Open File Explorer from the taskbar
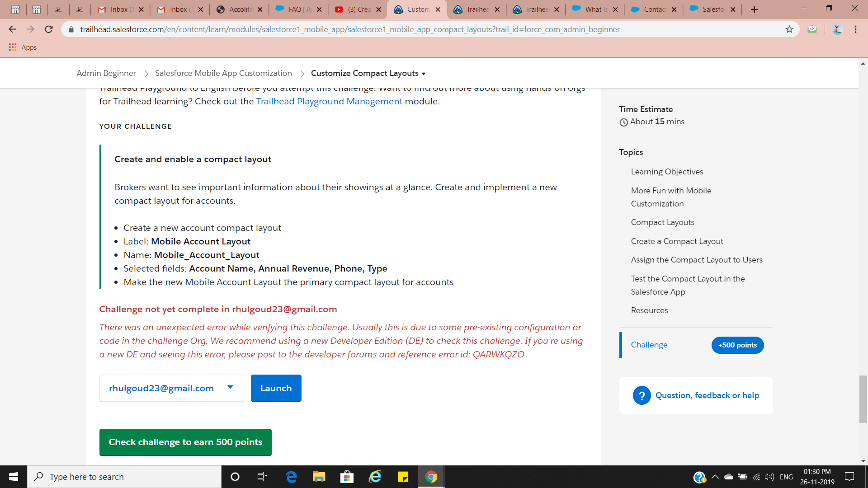The image size is (868, 488). click(x=319, y=477)
